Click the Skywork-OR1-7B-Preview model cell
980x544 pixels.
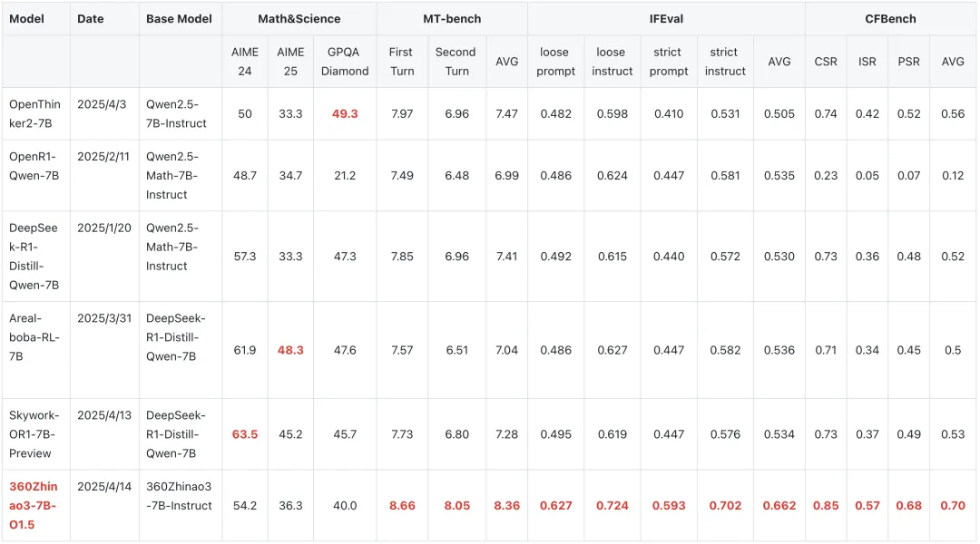tap(34, 434)
